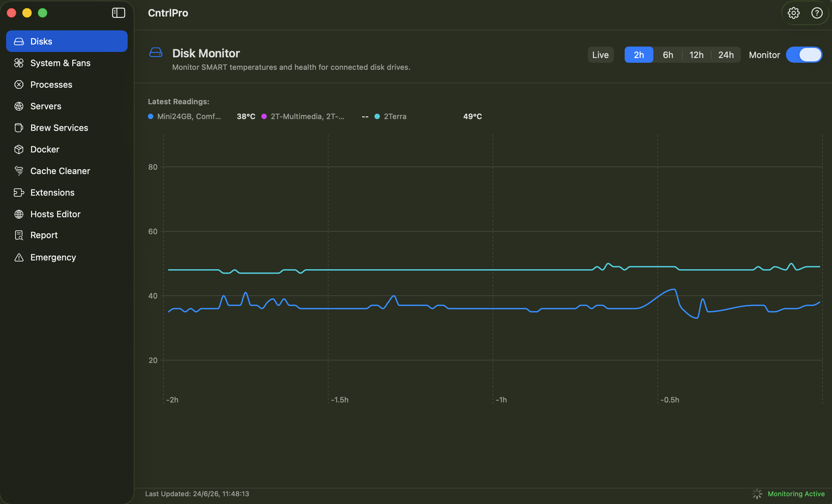The height and width of the screenshot is (504, 832).
Task: Open the Docker section
Action: pyautogui.click(x=67, y=149)
